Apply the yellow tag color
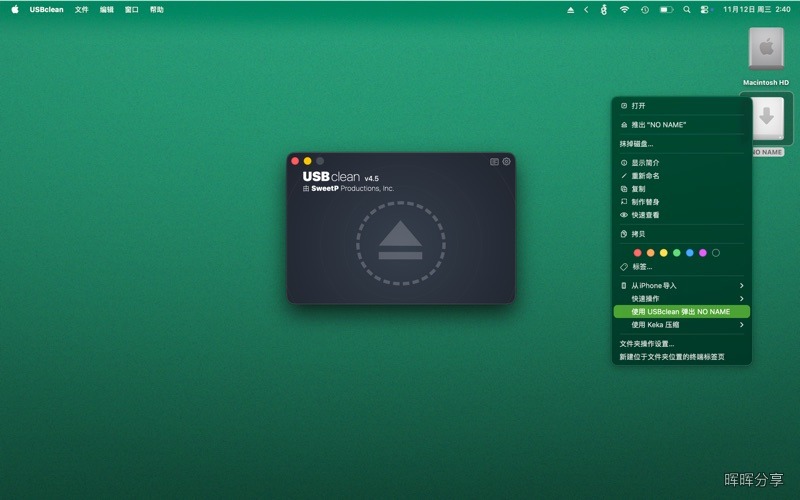The width and height of the screenshot is (800, 500). click(x=663, y=253)
